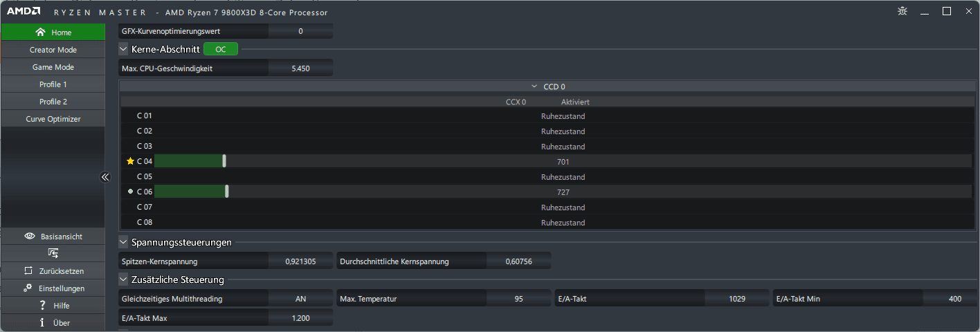This screenshot has width=980, height=332.
Task: Click the Gleichzeitiges Multithreading label
Action: pyautogui.click(x=172, y=299)
